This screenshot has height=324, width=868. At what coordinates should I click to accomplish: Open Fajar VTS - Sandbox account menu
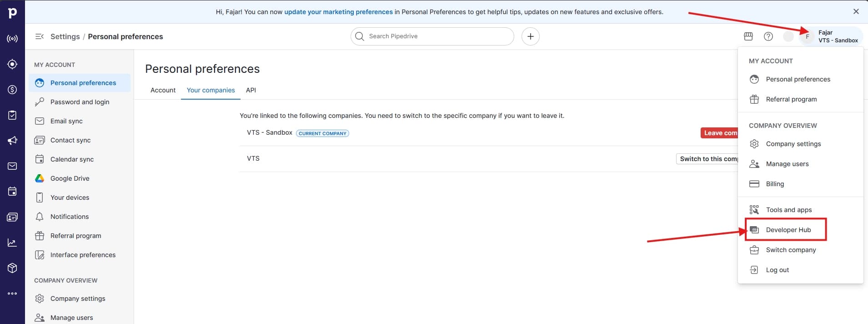tap(831, 36)
